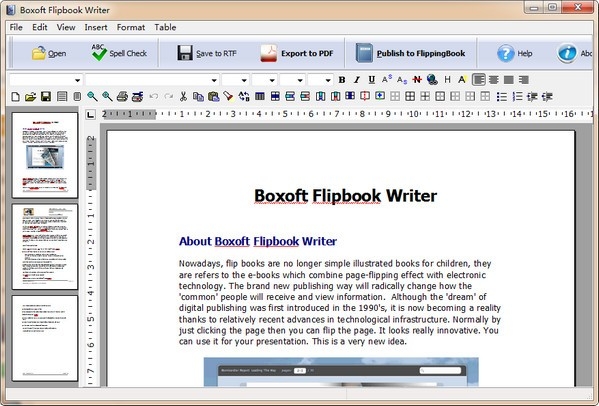
Task: Expand the font size dropdown arrow
Action: [244, 80]
